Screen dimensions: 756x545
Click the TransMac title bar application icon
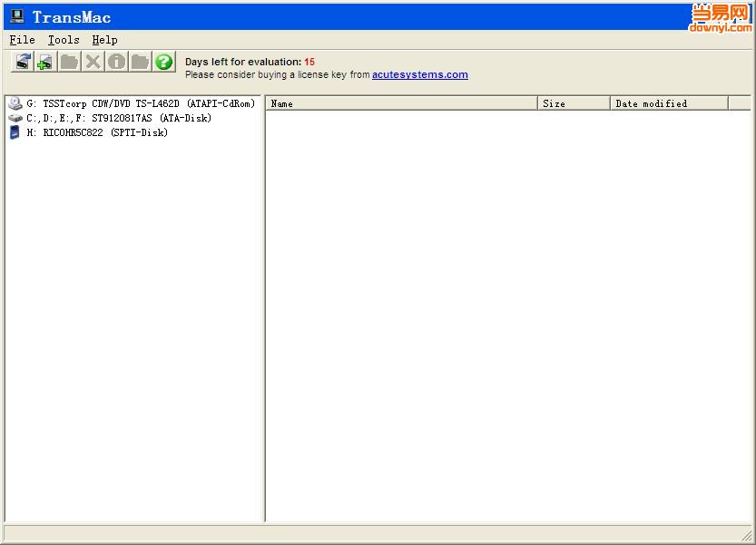click(16, 16)
